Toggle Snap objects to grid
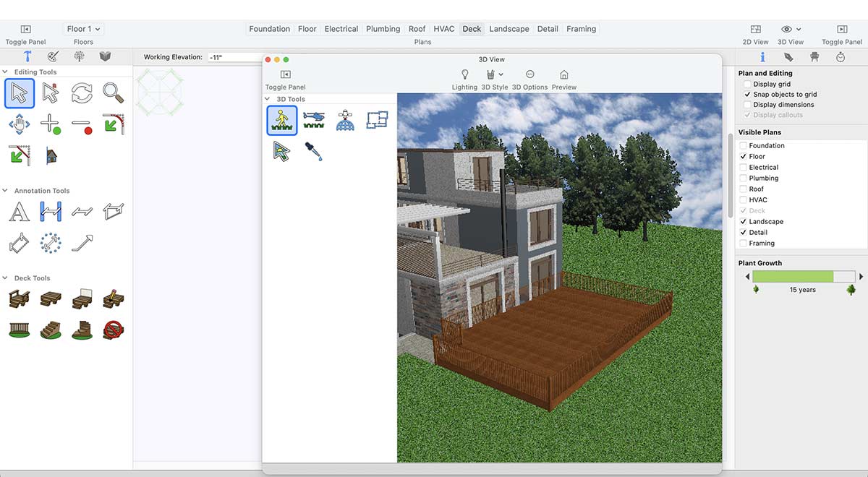The width and height of the screenshot is (868, 477). click(x=747, y=95)
